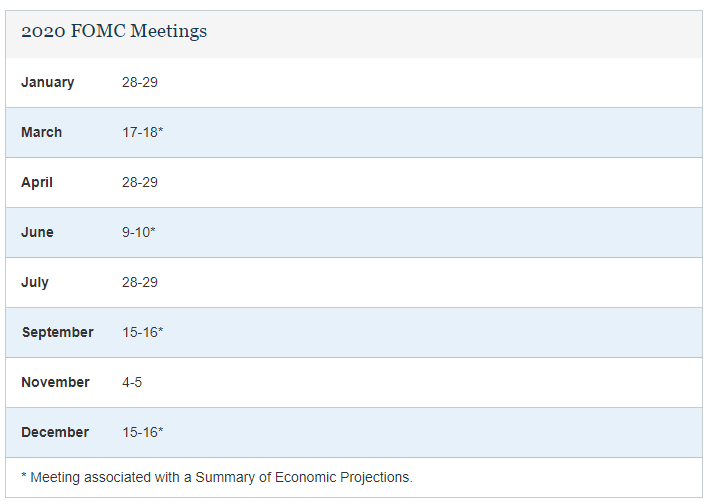Select the April month label
Screen dimensions: 709x504
[x=37, y=182]
